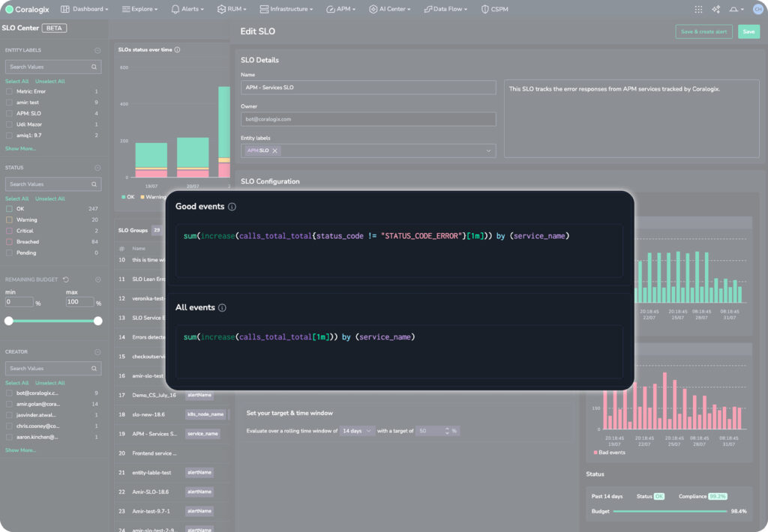Click the k8s_node_name tag on slo-new-18.6
This screenshot has height=532, width=768.
[x=205, y=414]
